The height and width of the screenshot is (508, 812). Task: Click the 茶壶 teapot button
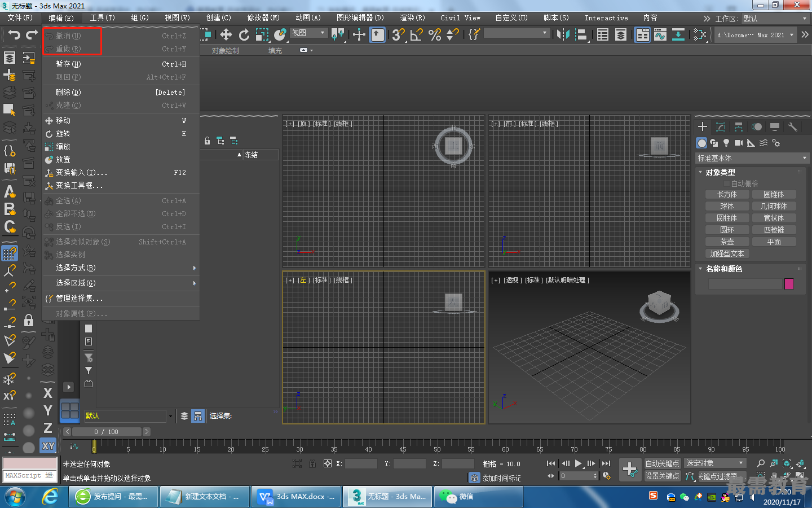[x=727, y=242]
